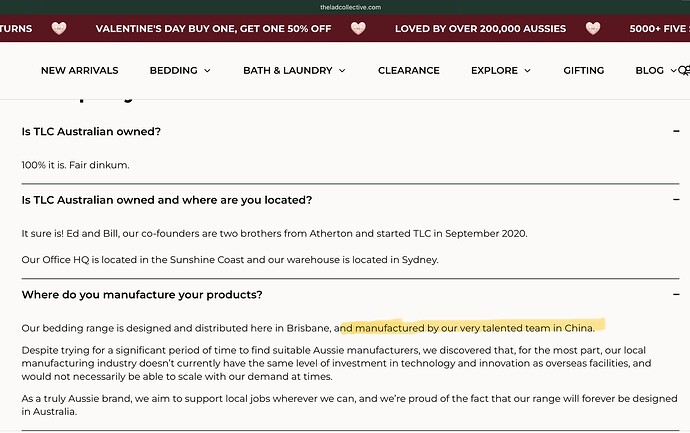Click 'Loved by over 200,000 Aussies' banner text

click(x=481, y=29)
